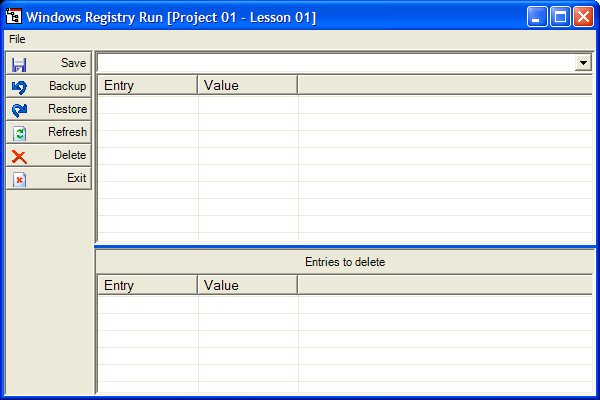The image size is (600, 400).
Task: Click the red X Delete icon
Action: tap(19, 156)
